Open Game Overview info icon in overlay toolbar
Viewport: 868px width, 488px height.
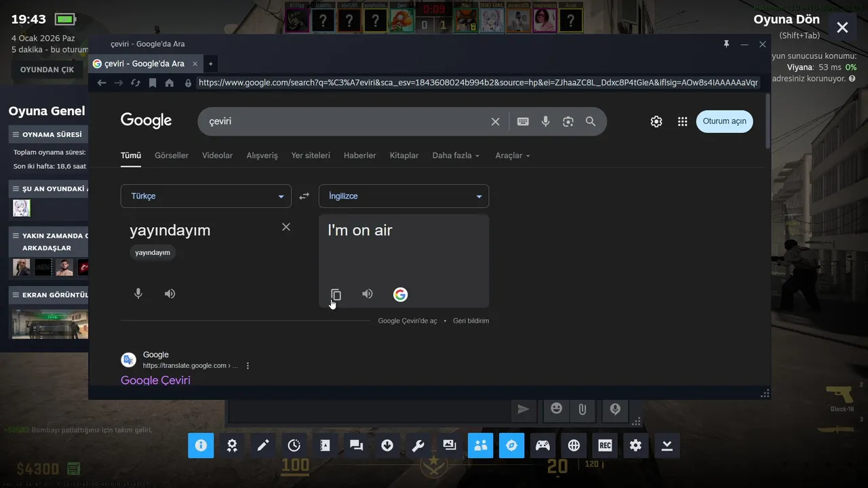click(x=201, y=445)
